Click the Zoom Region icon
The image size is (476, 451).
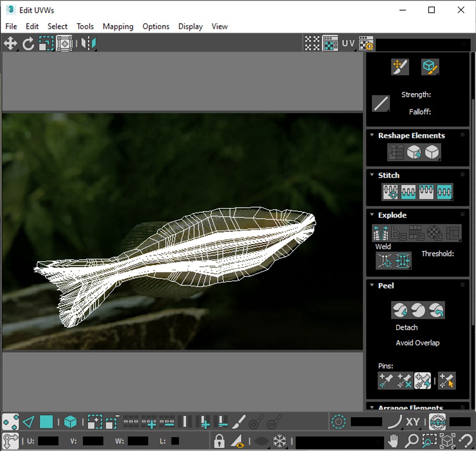tap(429, 441)
